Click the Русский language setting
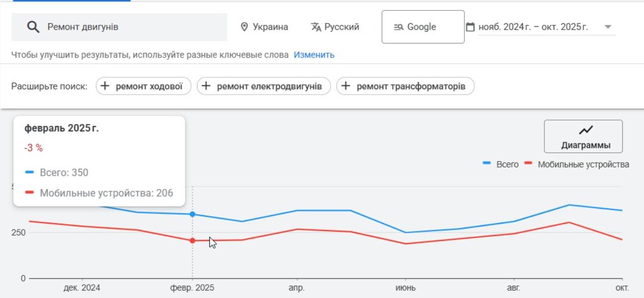The image size is (644, 298). coord(341,27)
